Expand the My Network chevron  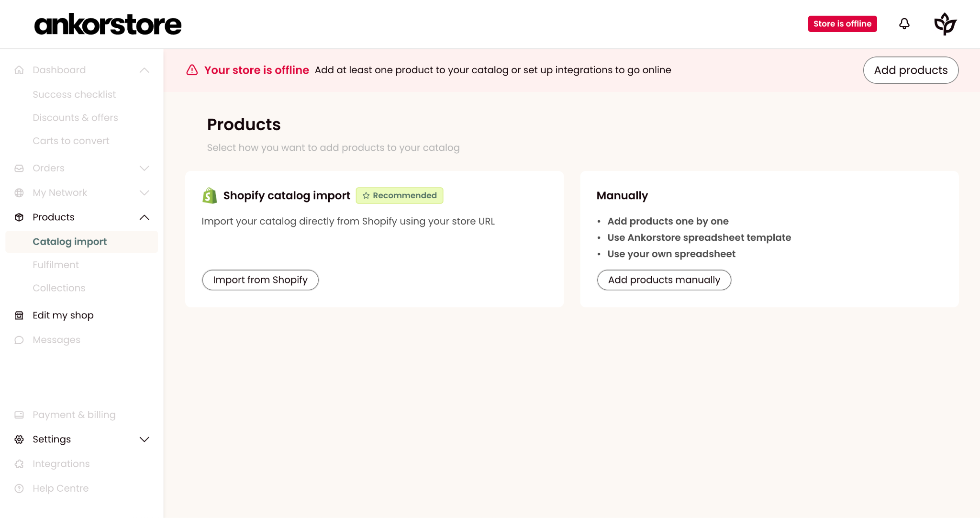(144, 192)
